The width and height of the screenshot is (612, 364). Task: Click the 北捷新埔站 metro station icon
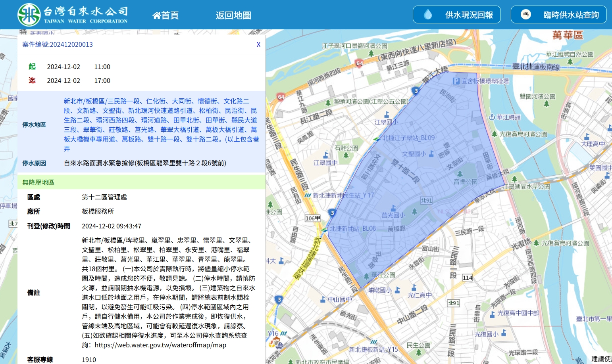click(x=325, y=229)
